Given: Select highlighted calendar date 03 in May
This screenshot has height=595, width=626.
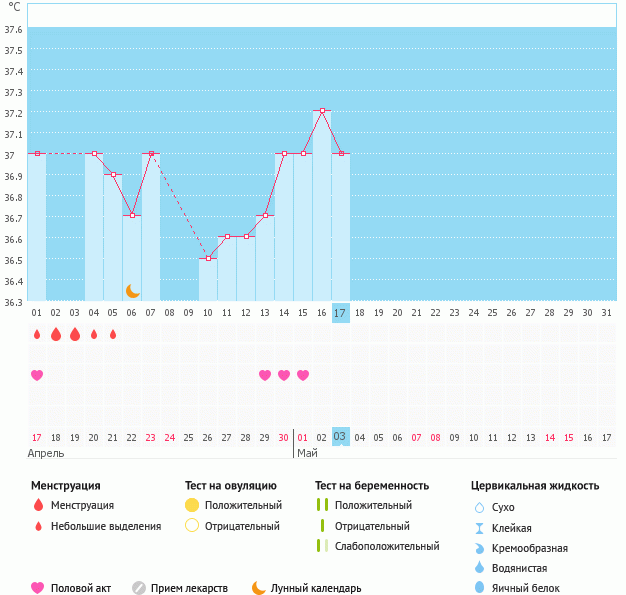Looking at the screenshot, I should tap(340, 437).
